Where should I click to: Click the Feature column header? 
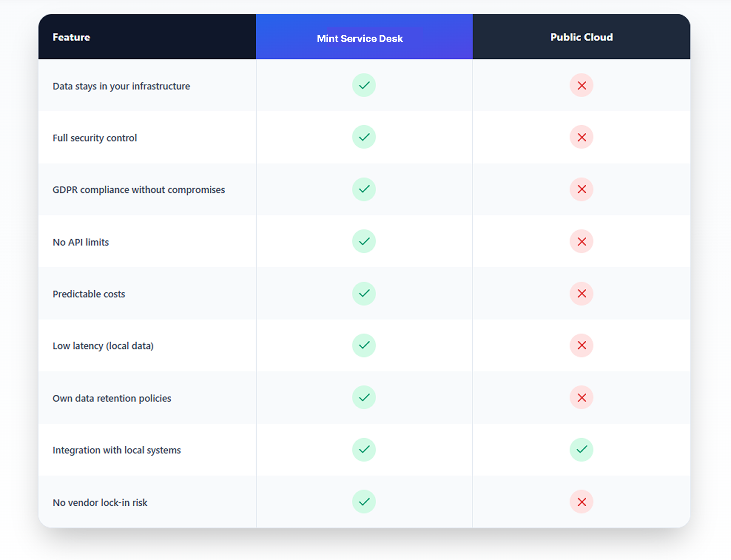[71, 37]
